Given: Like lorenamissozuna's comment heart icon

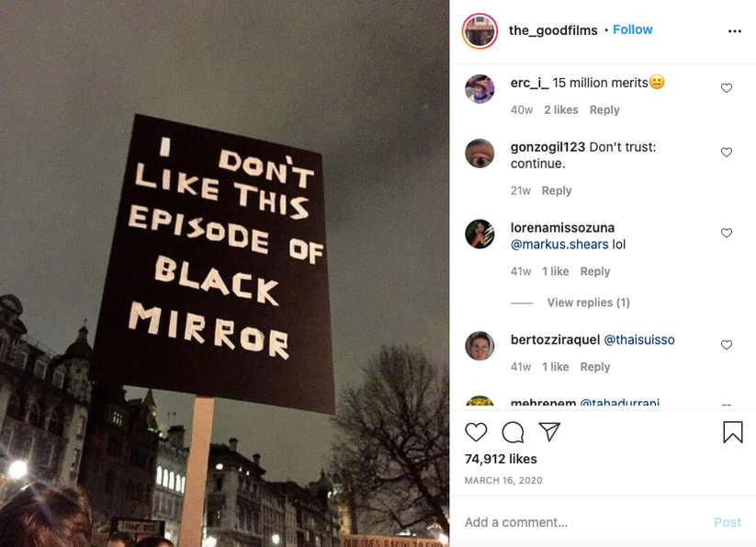Looking at the screenshot, I should 726,233.
